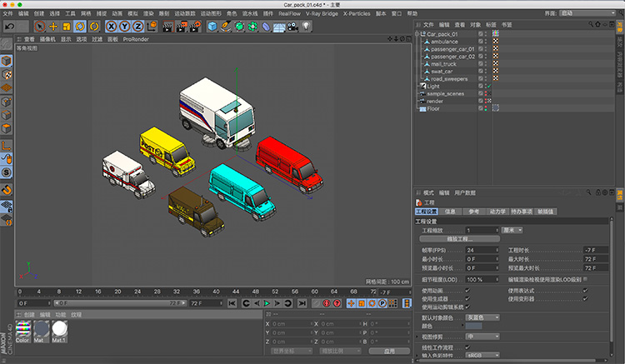Click the 帧率(FPS) field showing 24
The width and height of the screenshot is (625, 364).
click(x=482, y=250)
